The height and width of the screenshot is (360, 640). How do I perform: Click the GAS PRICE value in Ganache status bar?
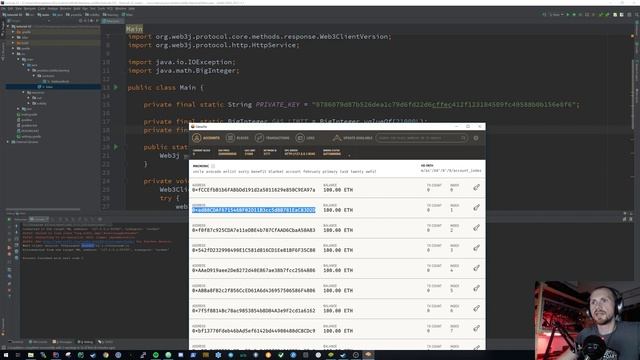tap(227, 154)
